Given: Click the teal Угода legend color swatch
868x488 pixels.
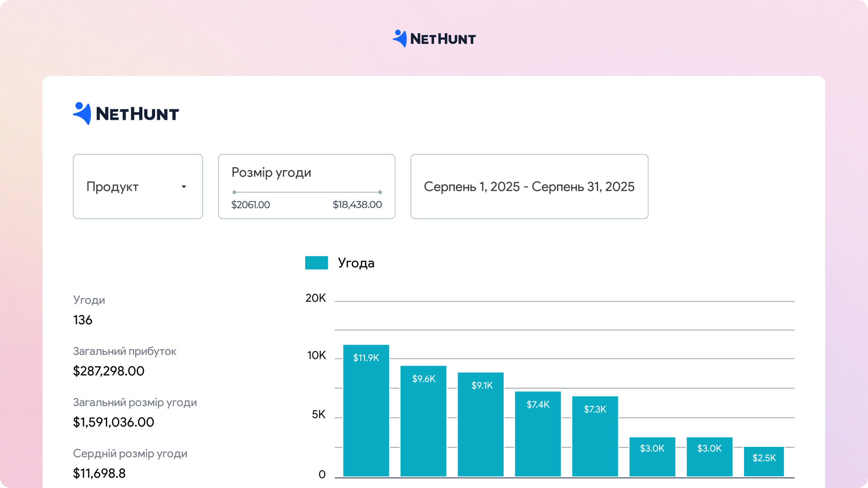Looking at the screenshot, I should point(316,263).
